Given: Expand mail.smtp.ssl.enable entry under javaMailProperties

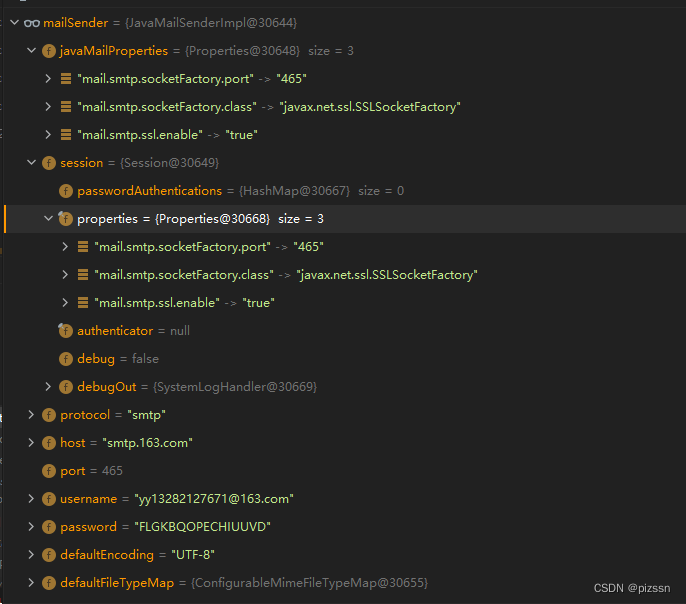Looking at the screenshot, I should [48, 135].
